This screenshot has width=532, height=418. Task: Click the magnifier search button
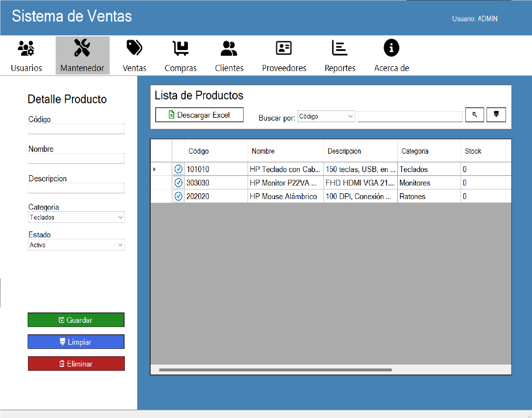coord(474,115)
